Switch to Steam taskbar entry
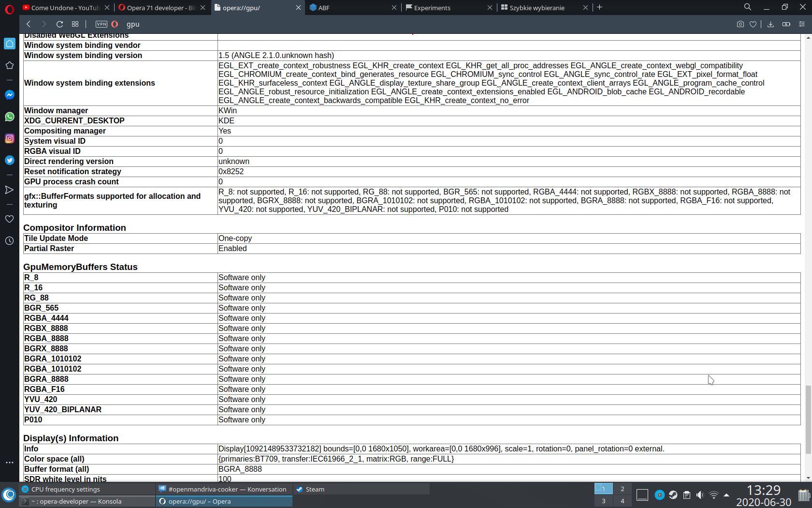The width and height of the screenshot is (812, 508). 361,489
